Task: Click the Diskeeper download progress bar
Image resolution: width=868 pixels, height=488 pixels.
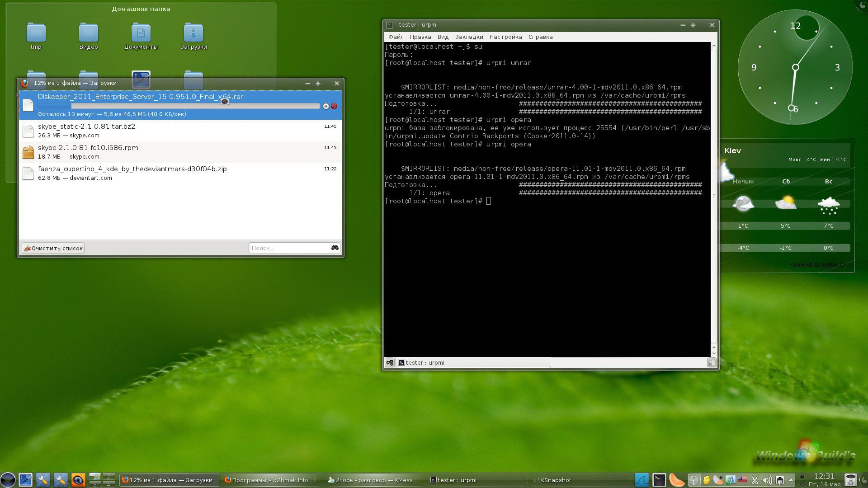Action: pyautogui.click(x=179, y=106)
